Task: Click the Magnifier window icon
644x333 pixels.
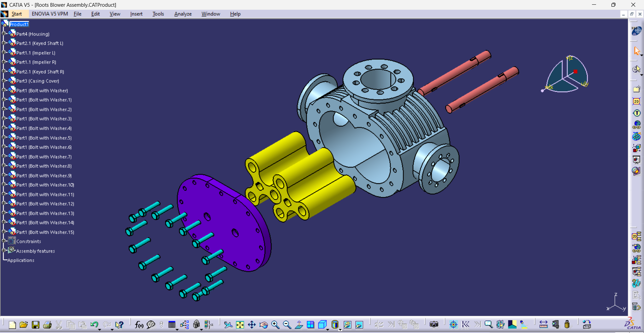Action: (x=488, y=325)
